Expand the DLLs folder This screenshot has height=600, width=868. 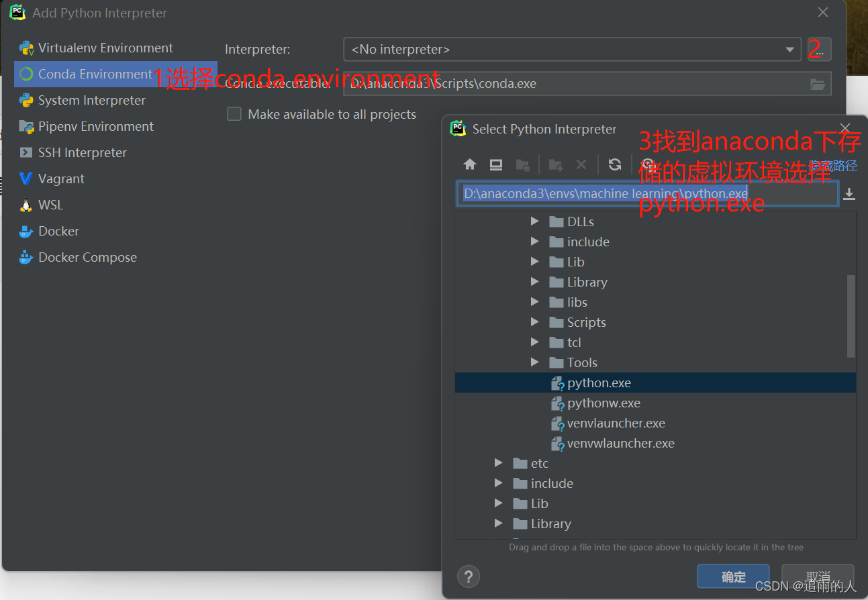(x=534, y=221)
